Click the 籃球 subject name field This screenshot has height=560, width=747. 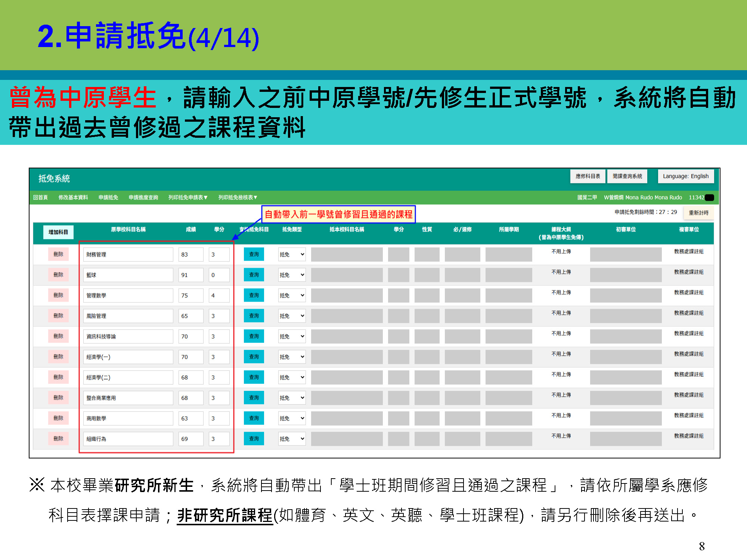point(128,275)
